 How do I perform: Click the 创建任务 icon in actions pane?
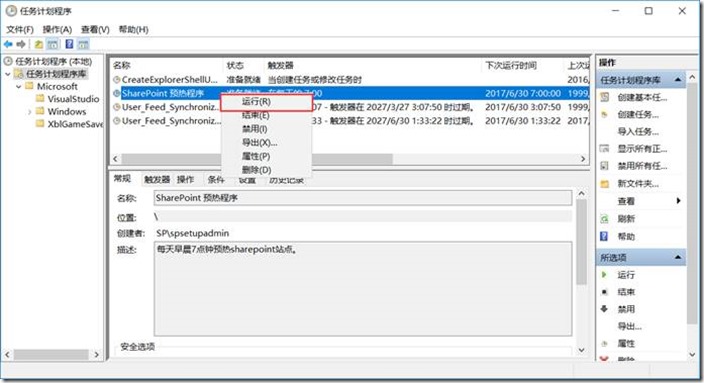[605, 114]
